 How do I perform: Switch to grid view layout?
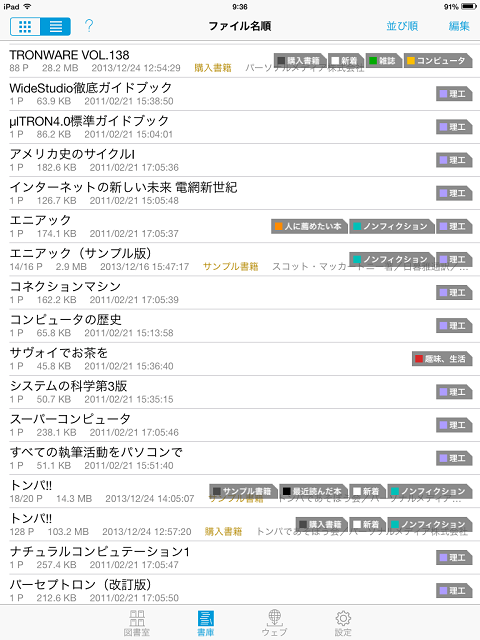[25, 27]
